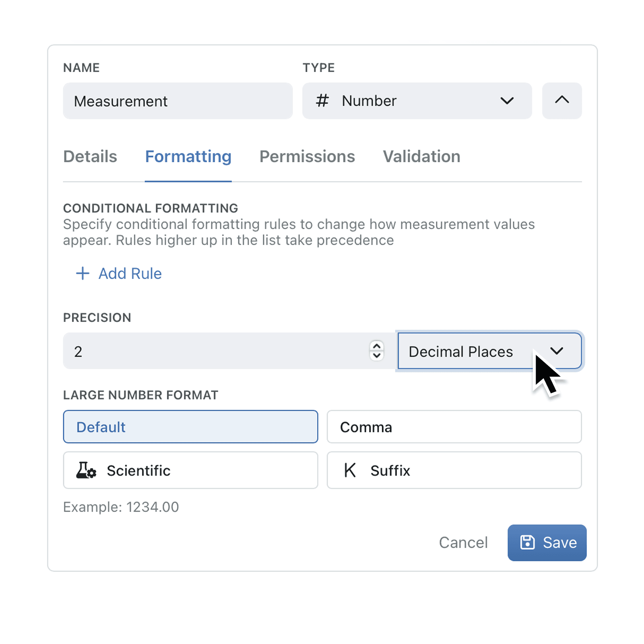Click the Cancel button
This screenshot has height=644, width=644.
coord(463,543)
